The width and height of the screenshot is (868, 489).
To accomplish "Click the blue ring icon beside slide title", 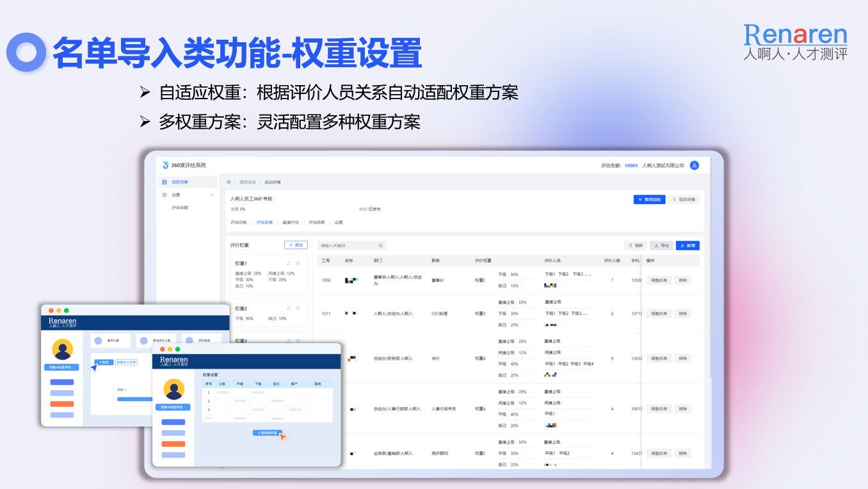I will click(26, 52).
